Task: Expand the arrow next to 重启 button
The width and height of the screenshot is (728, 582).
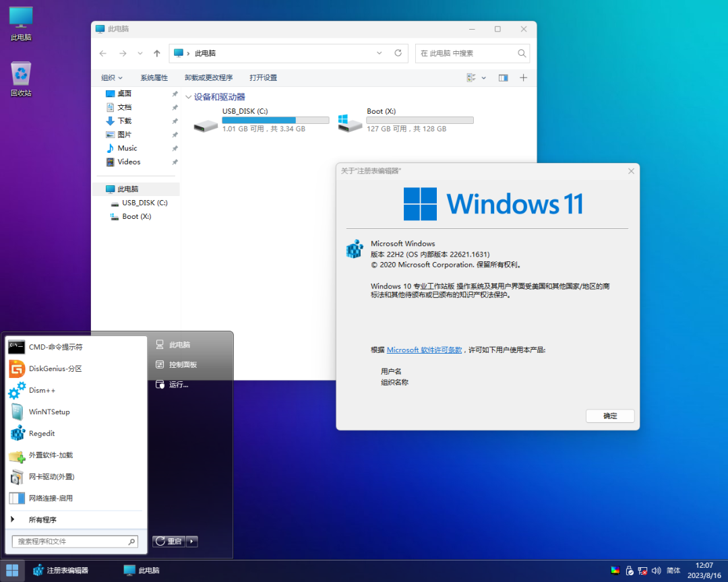Action: pyautogui.click(x=192, y=541)
